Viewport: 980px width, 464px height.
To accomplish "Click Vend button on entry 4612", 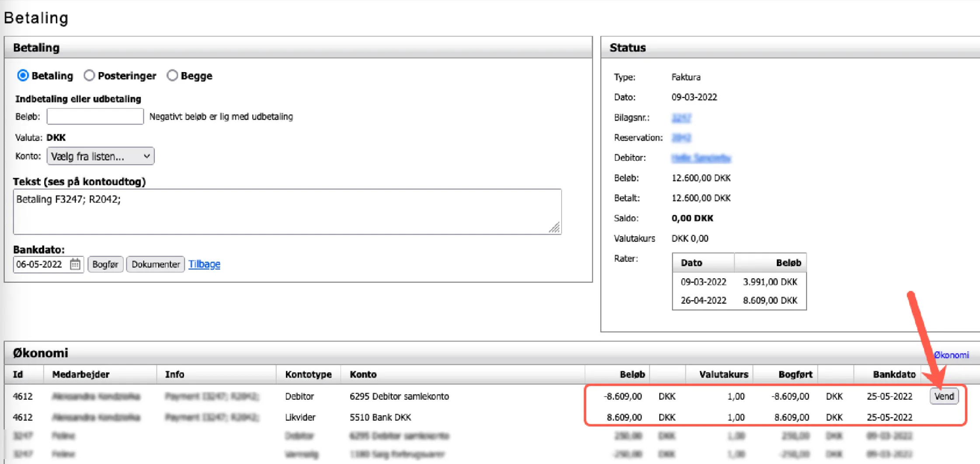I will [x=944, y=396].
